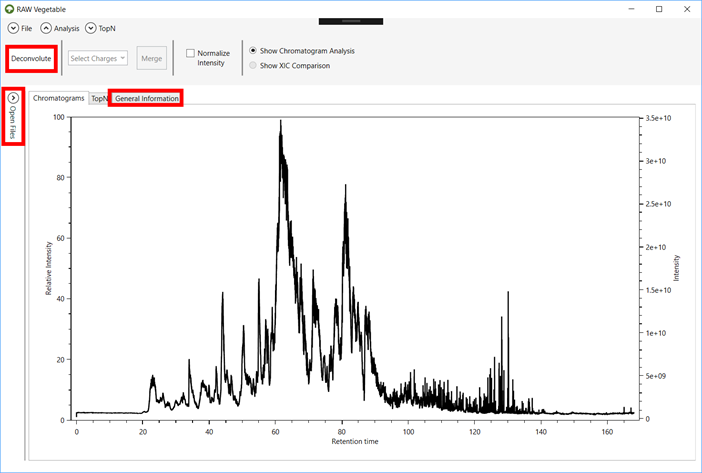702x473 pixels.
Task: Enable the Normalize Intensity checkbox
Action: [x=190, y=53]
